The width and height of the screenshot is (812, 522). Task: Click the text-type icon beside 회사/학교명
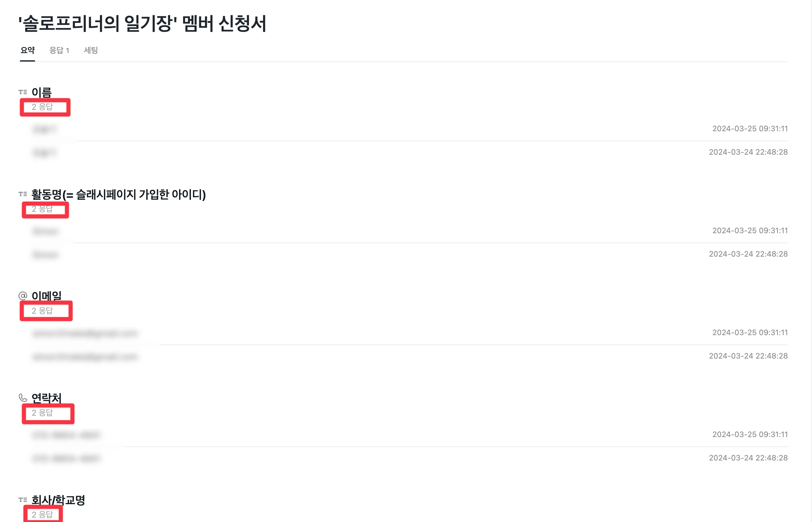point(23,500)
